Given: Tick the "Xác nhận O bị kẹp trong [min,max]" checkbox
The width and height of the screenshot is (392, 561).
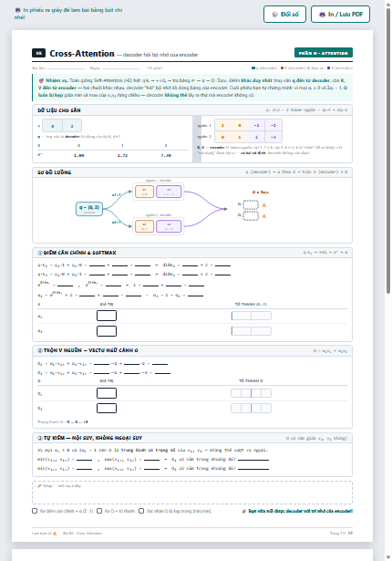Looking at the screenshot, I should [141, 511].
